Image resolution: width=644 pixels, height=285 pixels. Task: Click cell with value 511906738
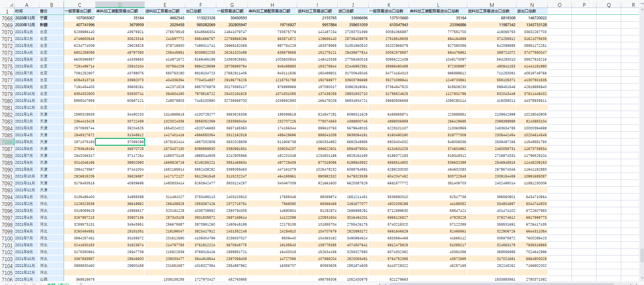tap(272, 142)
